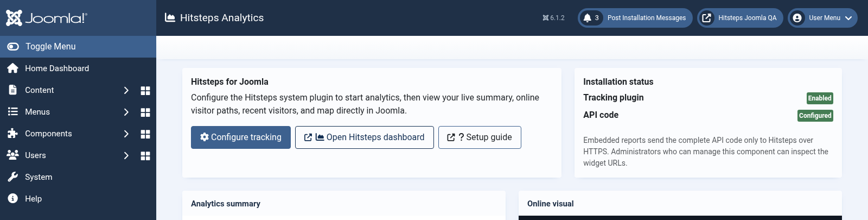This screenshot has width=868, height=220.
Task: Click the Hitsteps Analytics page title
Action: click(222, 18)
